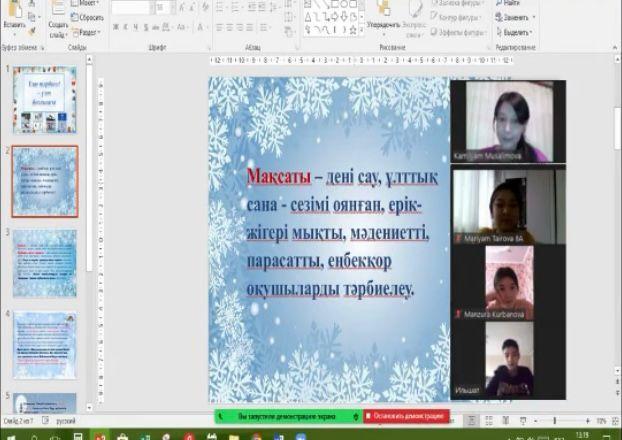Viewport: 622px width, 440px height.
Task: Open Заливка фигуры (Shape Fill)
Action: click(x=458, y=4)
